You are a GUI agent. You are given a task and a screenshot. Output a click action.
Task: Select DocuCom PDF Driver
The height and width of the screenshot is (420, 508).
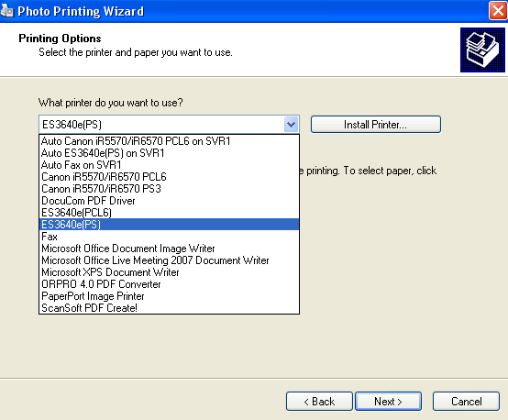(169, 201)
